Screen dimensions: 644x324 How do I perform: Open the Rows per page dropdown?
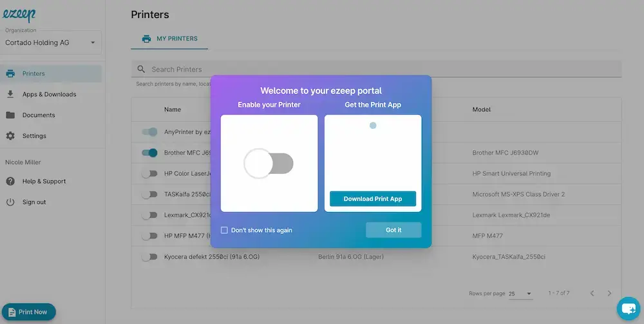click(520, 294)
